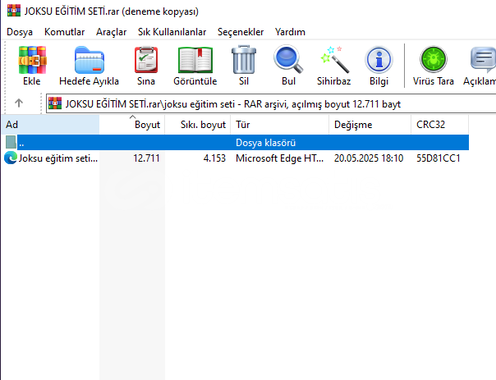
Task: Sort by the Değişme column header
Action: (x=370, y=124)
